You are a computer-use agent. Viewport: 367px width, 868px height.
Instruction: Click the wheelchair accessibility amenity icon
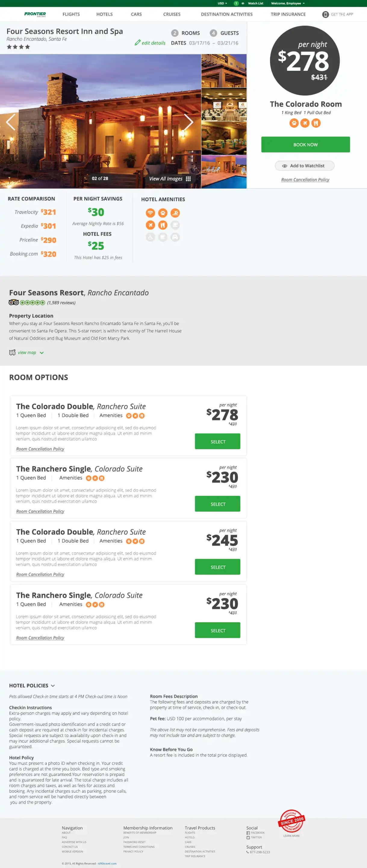click(x=150, y=237)
